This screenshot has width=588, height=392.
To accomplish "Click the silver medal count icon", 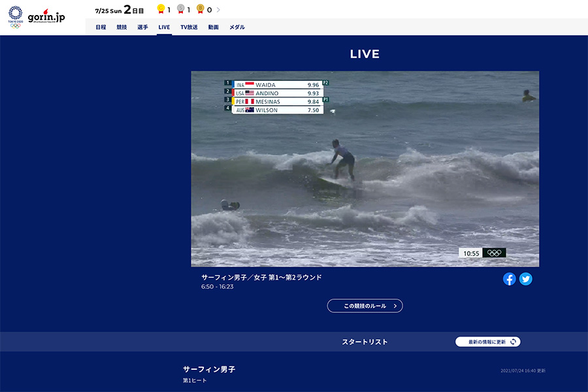I will [x=181, y=9].
